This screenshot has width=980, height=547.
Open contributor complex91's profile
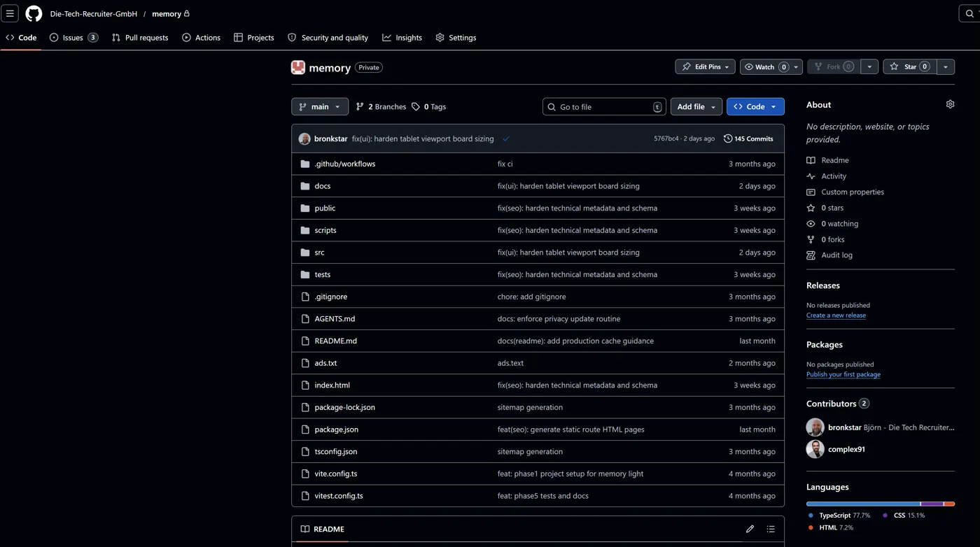click(846, 449)
